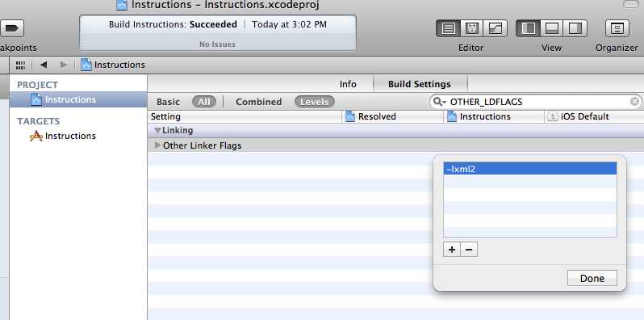Go forward in jump bar history
This screenshot has width=644, height=320.
click(63, 65)
